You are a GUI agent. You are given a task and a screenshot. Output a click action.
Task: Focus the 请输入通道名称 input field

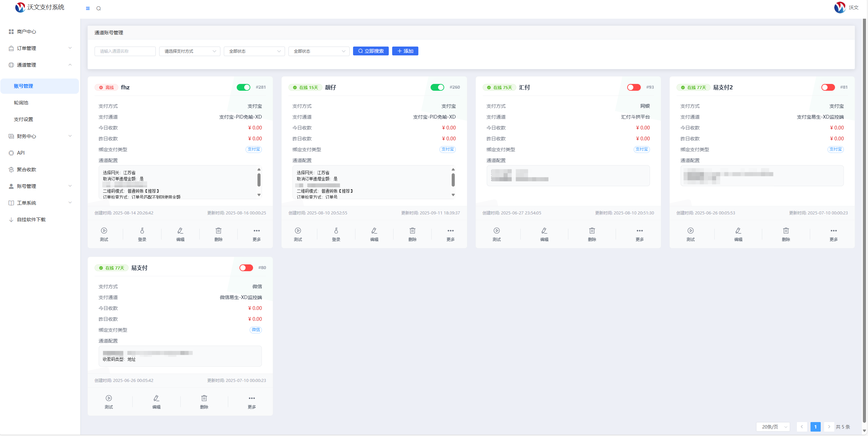[x=125, y=51]
